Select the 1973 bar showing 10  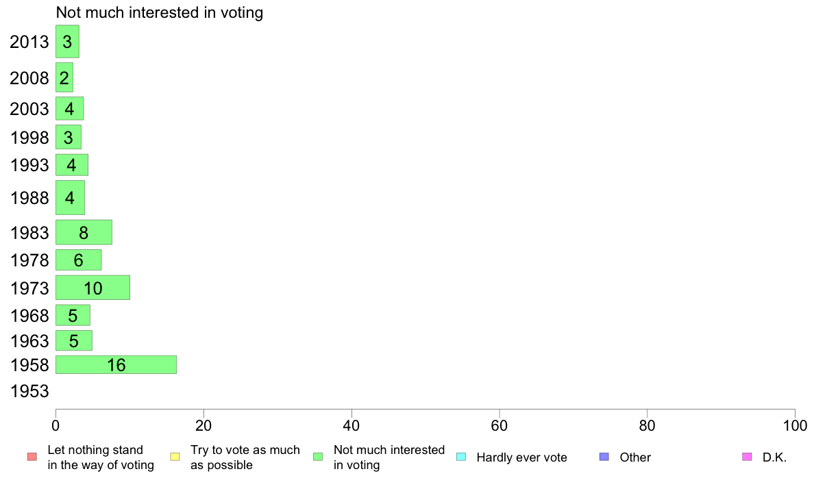point(93,288)
